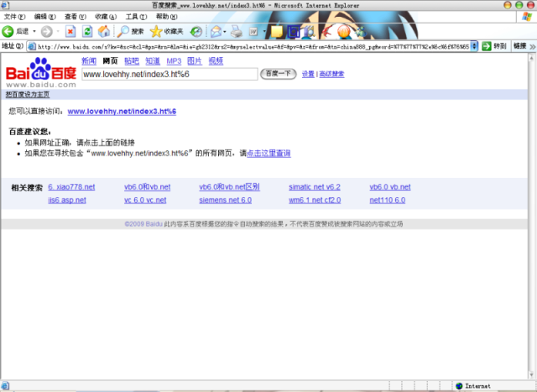Click the Windows flag logo throbber

coord(527,17)
